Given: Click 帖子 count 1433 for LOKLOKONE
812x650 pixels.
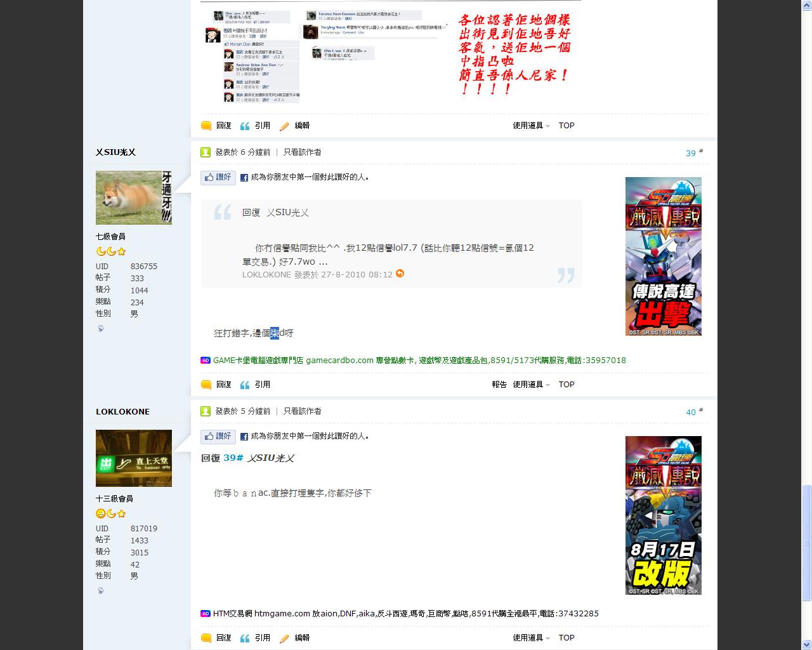Looking at the screenshot, I should click(x=140, y=541).
